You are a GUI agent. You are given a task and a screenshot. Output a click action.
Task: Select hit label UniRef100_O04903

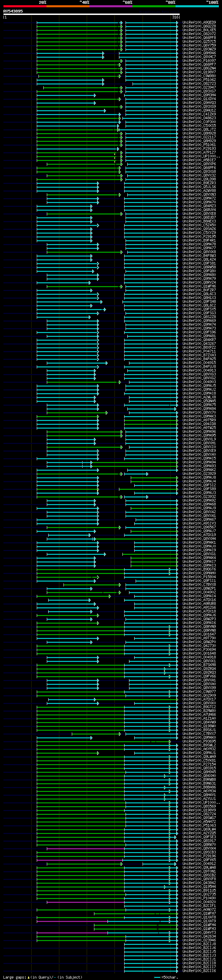click(x=199, y=382)
